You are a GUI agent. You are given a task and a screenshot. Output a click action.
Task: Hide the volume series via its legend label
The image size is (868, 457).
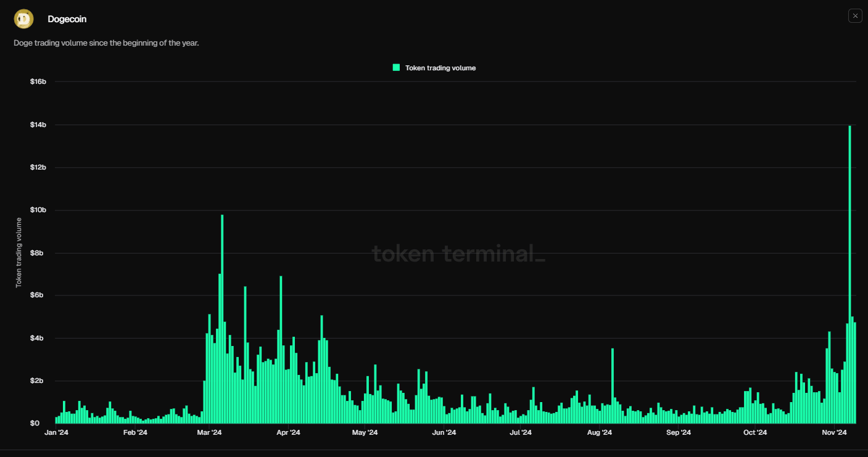coord(440,68)
